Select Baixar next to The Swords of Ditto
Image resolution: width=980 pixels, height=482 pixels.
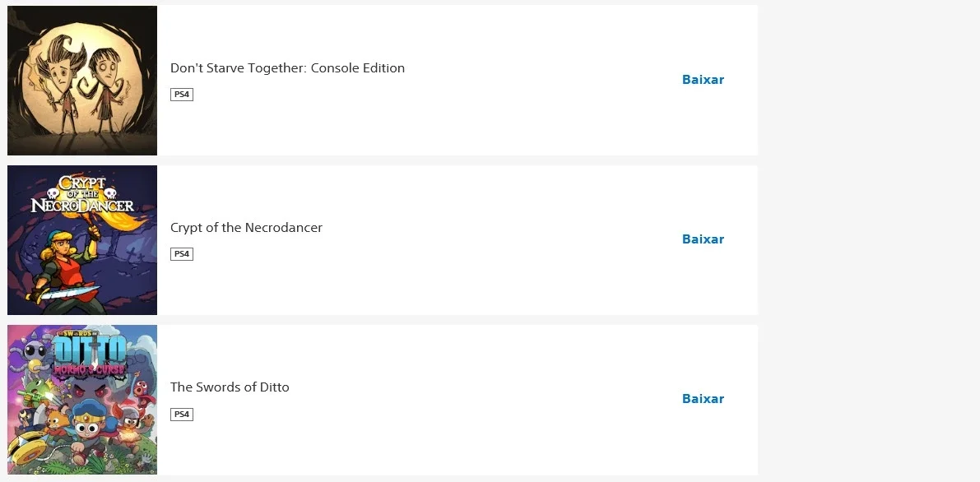[x=704, y=398]
